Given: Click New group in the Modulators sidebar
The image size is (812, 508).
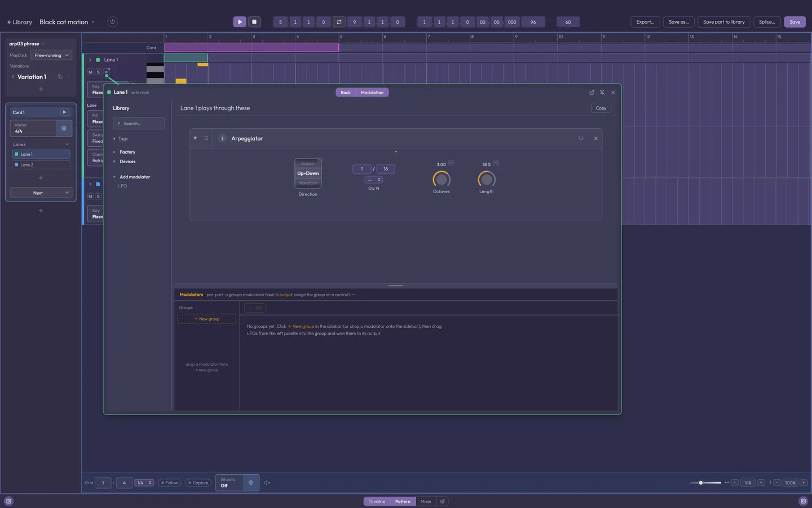Looking at the screenshot, I should pyautogui.click(x=207, y=319).
